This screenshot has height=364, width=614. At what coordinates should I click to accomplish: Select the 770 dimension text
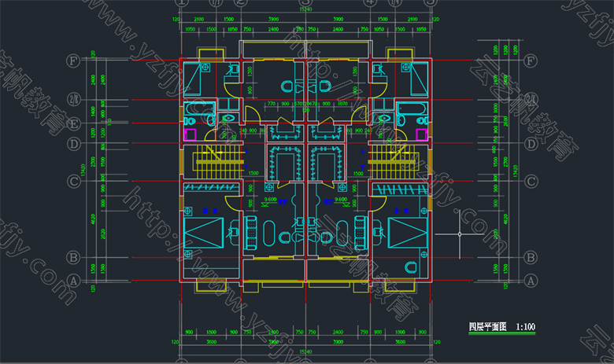coord(272,104)
